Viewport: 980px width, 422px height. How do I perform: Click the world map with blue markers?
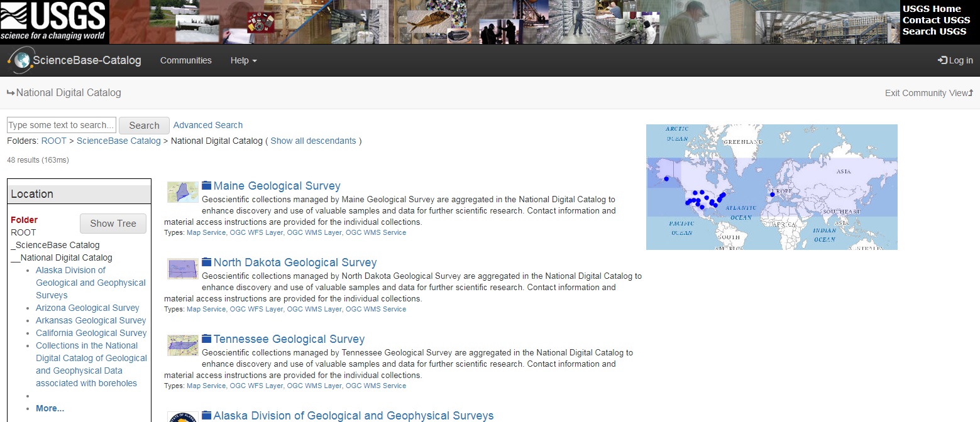pyautogui.click(x=771, y=187)
